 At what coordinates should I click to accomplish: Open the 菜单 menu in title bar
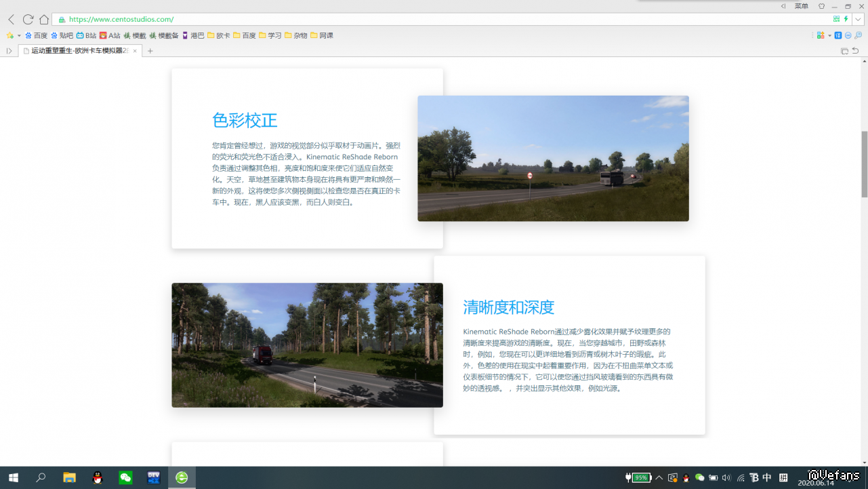pos(801,6)
